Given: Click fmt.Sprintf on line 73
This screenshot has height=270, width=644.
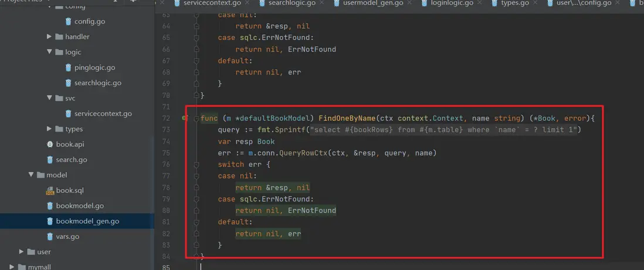Looking at the screenshot, I should 282,130.
